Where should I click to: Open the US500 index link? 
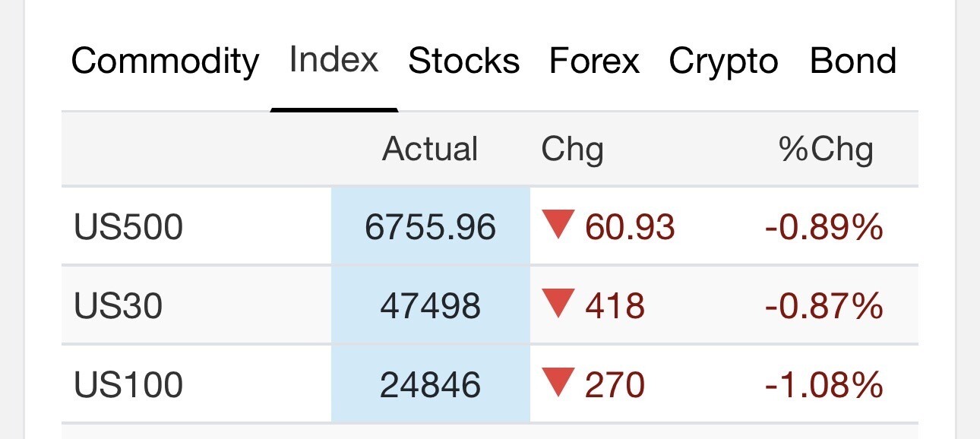(128, 227)
